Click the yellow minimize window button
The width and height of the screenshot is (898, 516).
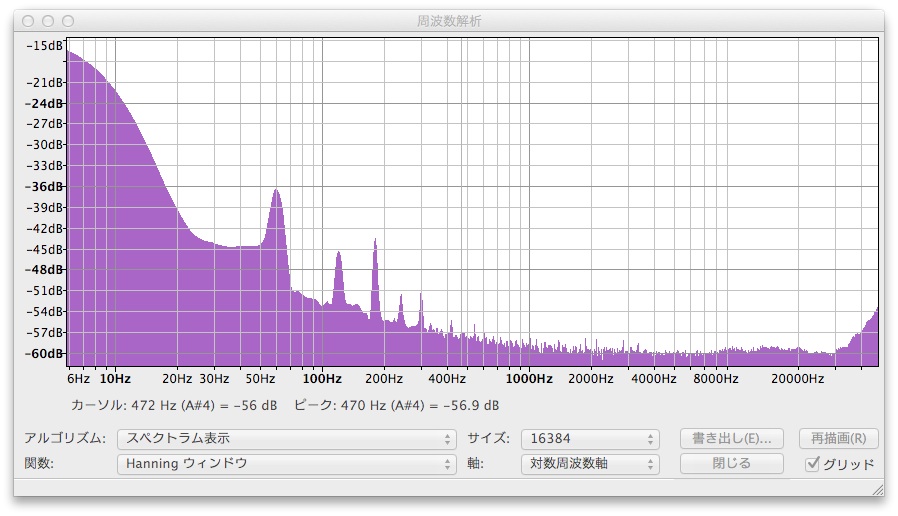[48, 21]
